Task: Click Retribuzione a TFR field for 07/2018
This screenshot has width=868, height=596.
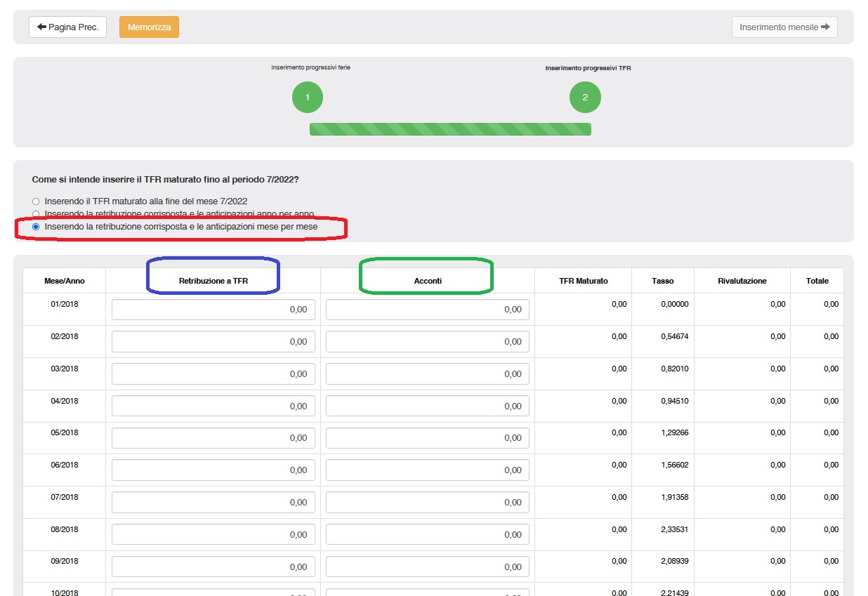Action: tap(213, 503)
